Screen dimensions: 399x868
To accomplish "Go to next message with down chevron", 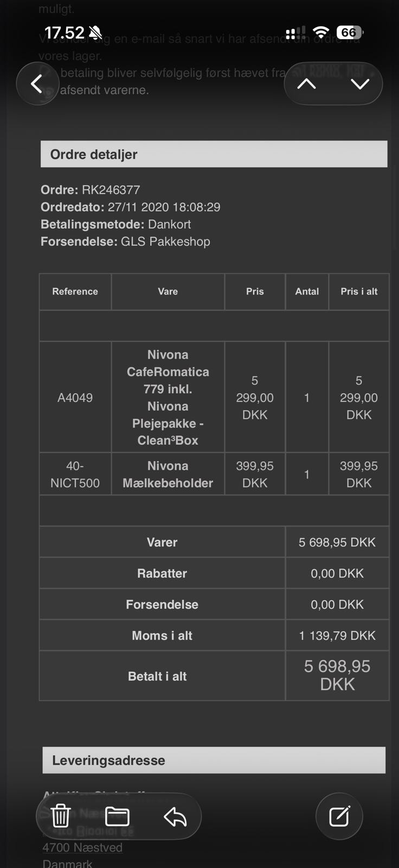I will [360, 84].
